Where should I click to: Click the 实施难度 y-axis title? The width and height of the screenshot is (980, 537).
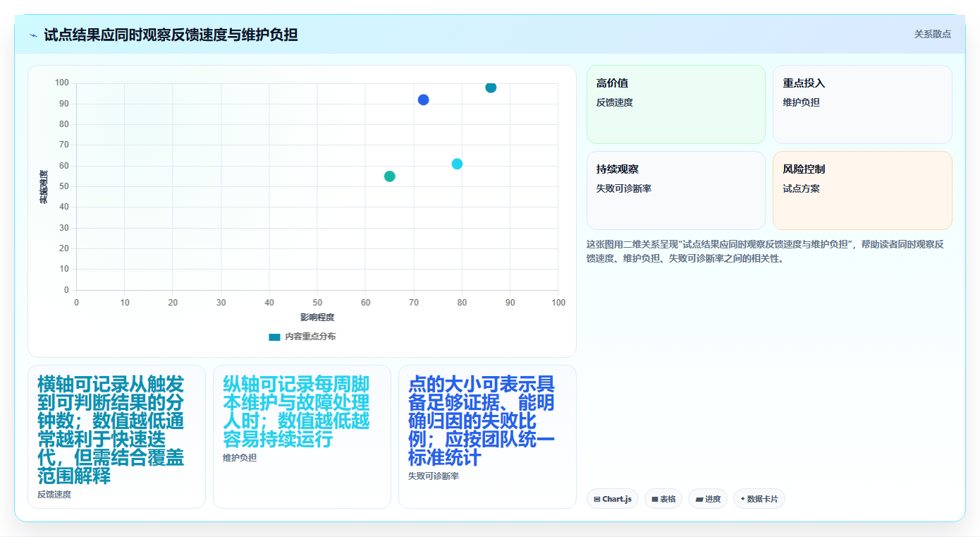(x=44, y=187)
